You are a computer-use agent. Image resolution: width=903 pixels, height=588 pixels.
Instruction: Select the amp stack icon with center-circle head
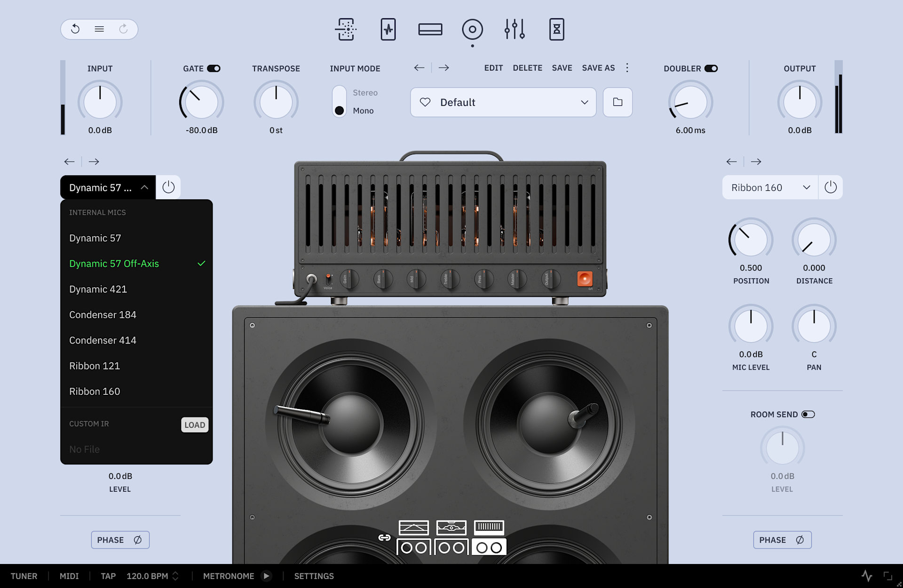tap(451, 538)
